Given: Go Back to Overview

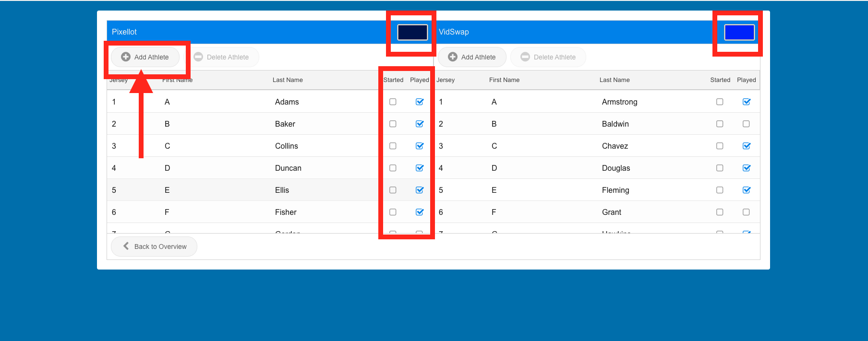Looking at the screenshot, I should [x=154, y=247].
